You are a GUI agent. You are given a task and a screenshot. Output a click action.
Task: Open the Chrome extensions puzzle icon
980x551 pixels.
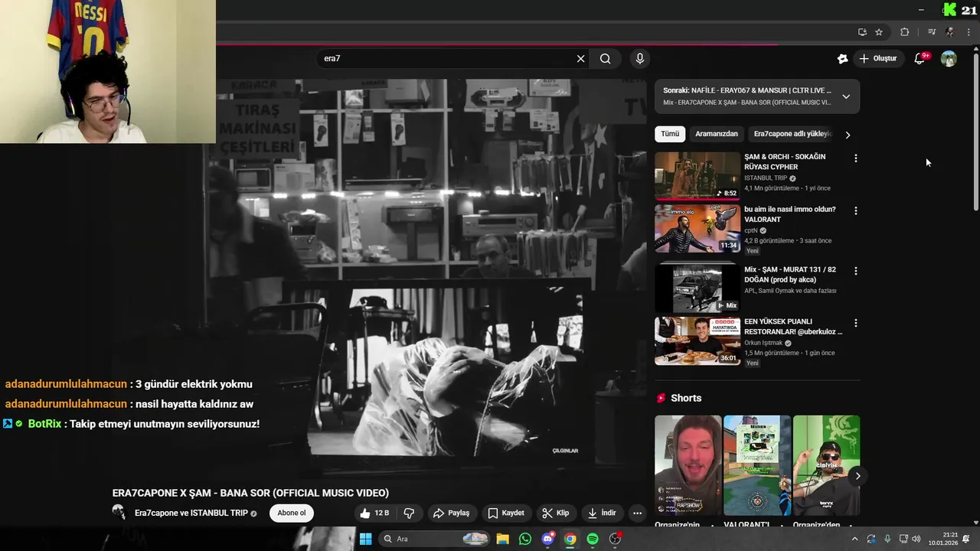pos(905,32)
